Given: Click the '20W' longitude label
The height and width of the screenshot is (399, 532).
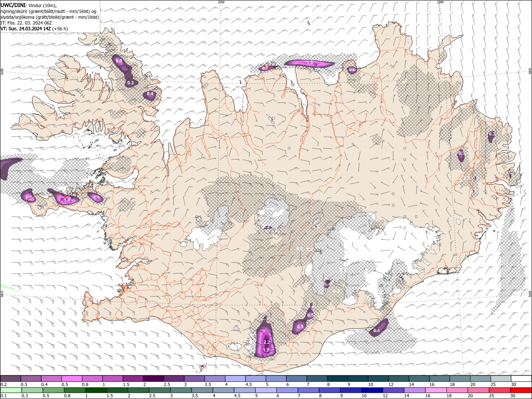Looking at the screenshot, I should (x=221, y=2).
